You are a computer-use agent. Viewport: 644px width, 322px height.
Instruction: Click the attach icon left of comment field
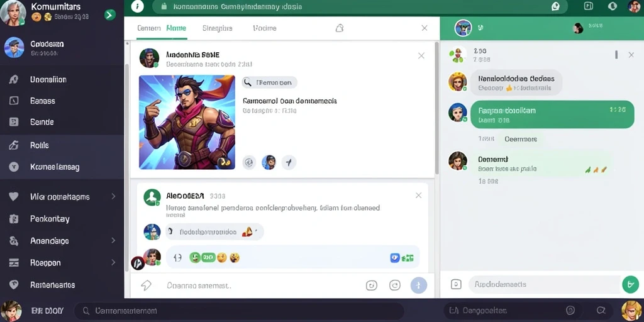pos(146,286)
